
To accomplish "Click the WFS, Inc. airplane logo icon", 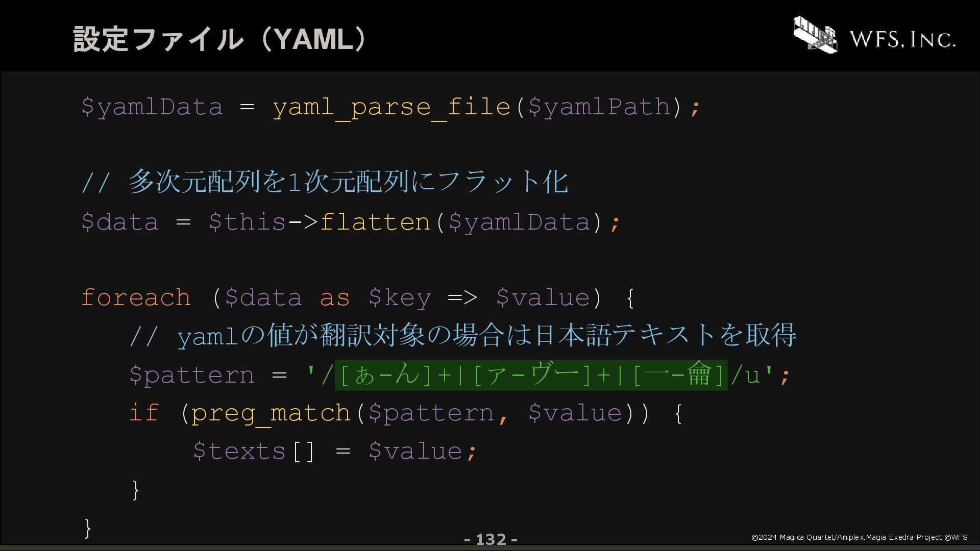I will pyautogui.click(x=815, y=34).
